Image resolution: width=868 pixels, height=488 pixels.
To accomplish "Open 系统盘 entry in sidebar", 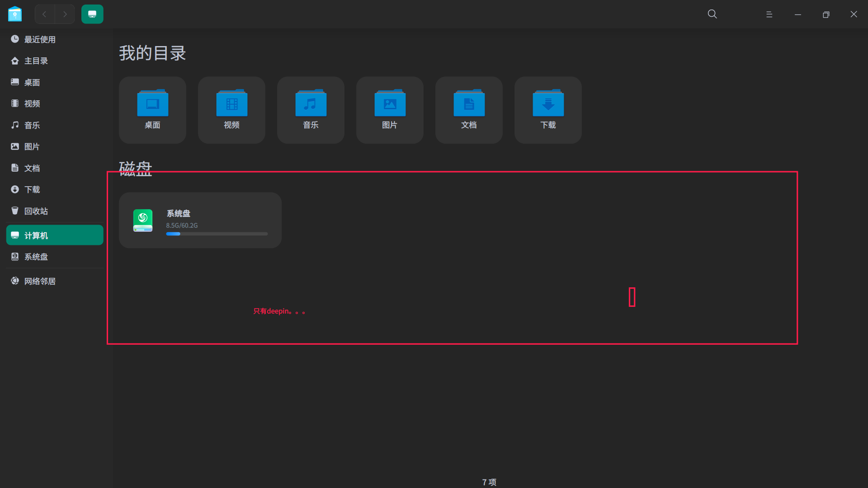I will (36, 257).
